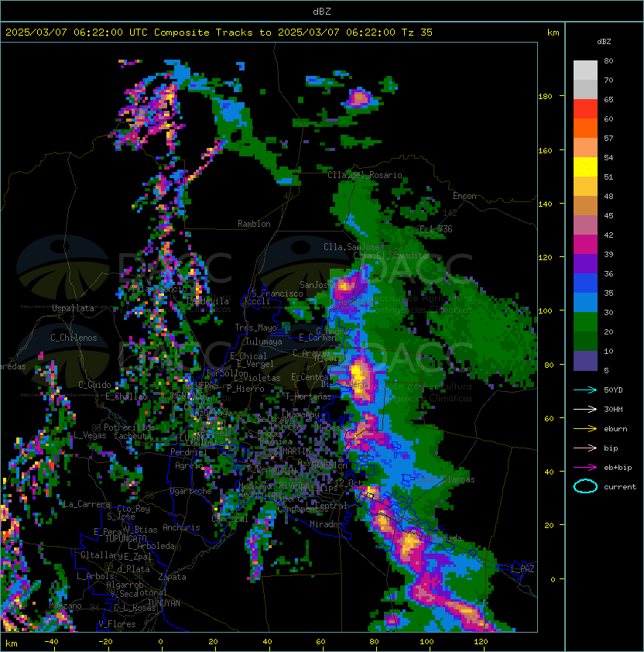644x652 pixels.
Task: Click the magenta eb+bip arrow legend icon
Action: point(585,468)
